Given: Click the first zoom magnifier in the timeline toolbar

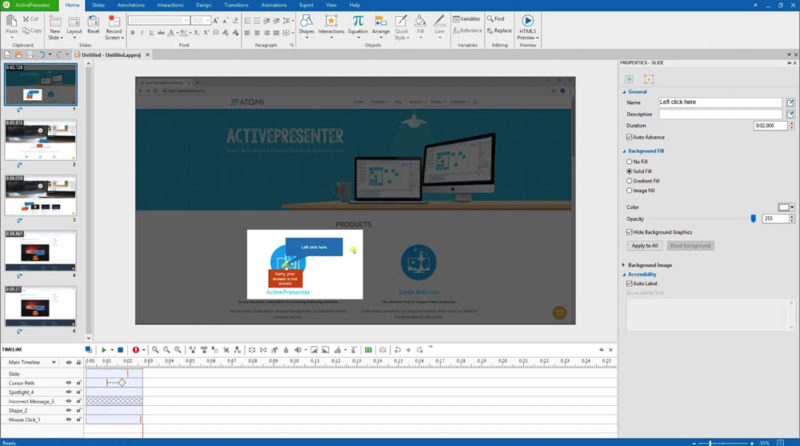Looking at the screenshot, I should 155,350.
